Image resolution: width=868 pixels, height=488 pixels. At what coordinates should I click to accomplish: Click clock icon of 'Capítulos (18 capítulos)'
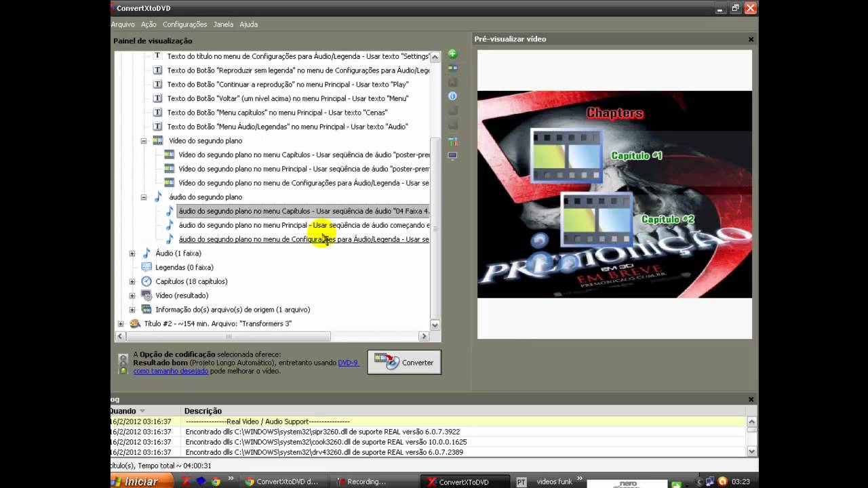coord(146,281)
